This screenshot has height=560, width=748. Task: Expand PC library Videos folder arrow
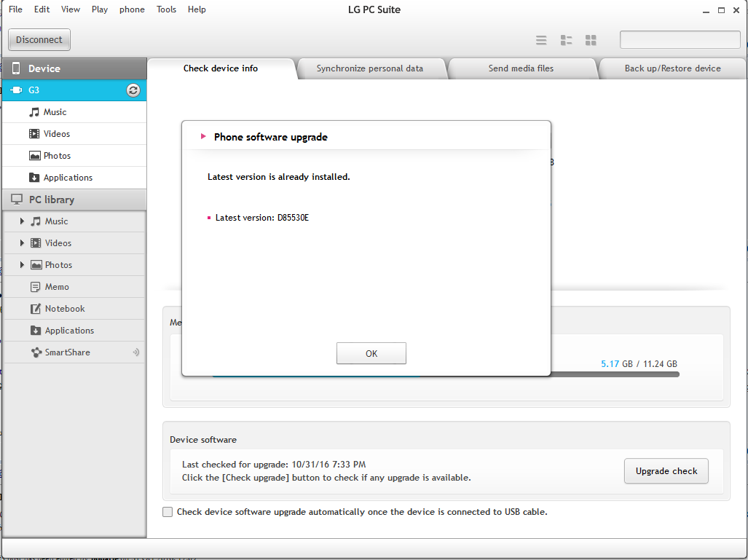coord(21,242)
